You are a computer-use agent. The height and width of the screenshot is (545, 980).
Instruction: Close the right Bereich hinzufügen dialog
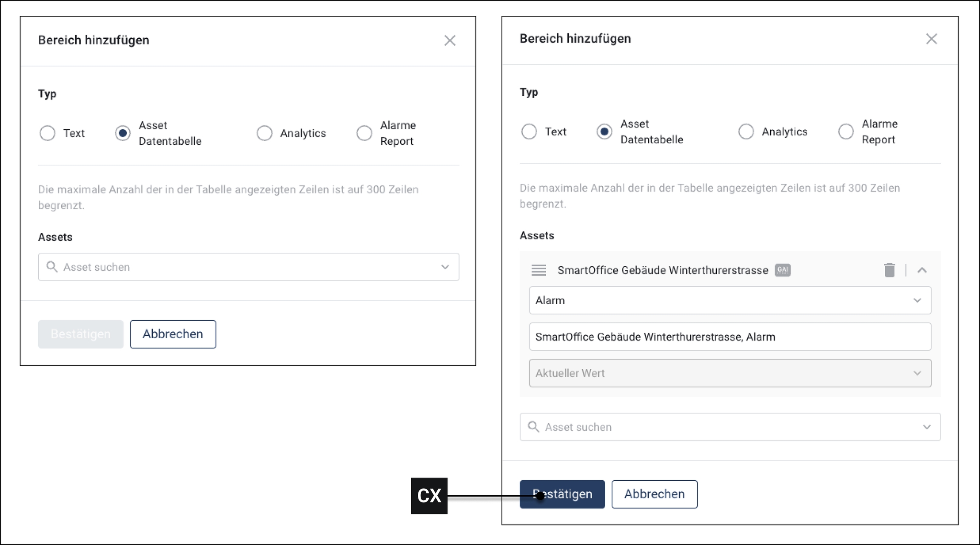[931, 39]
